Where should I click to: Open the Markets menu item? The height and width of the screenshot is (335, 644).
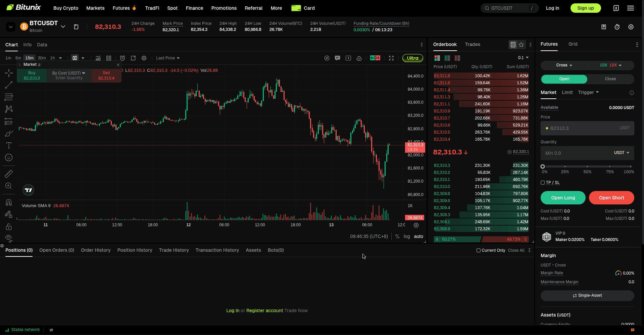coord(95,8)
